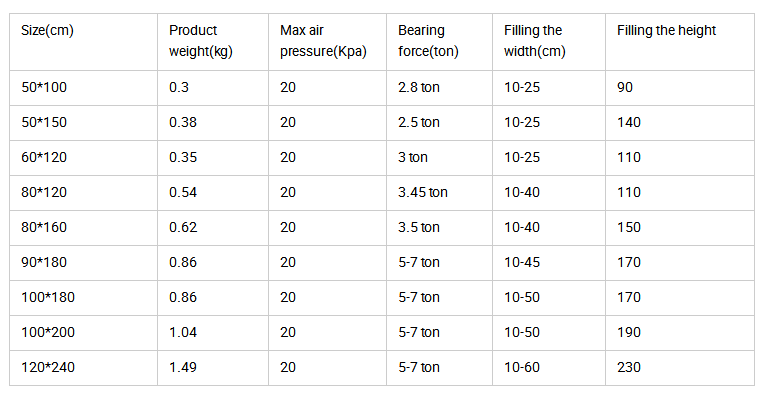Image resolution: width=774 pixels, height=413 pixels.
Task: Select the 60*120 size row
Action: pyautogui.click(x=44, y=158)
